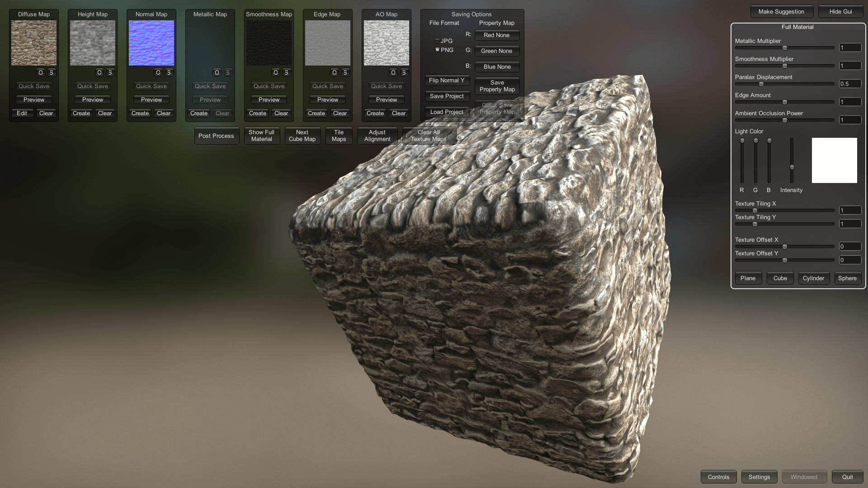Select PNG radio button for file format

tap(438, 49)
